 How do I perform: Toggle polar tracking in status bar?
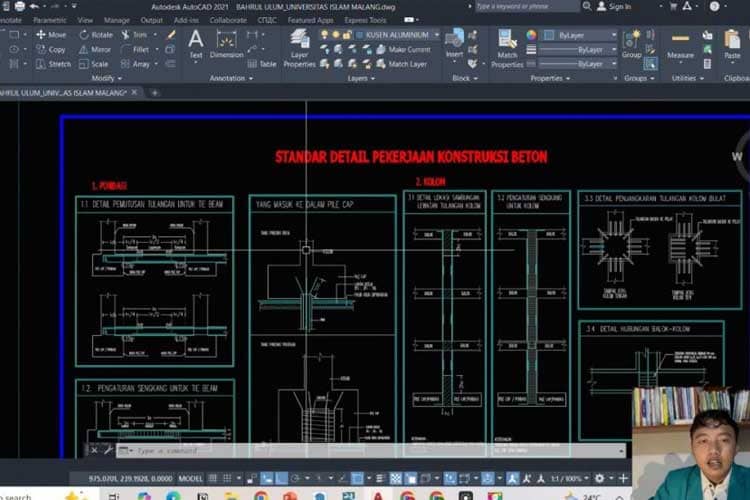pos(296,478)
